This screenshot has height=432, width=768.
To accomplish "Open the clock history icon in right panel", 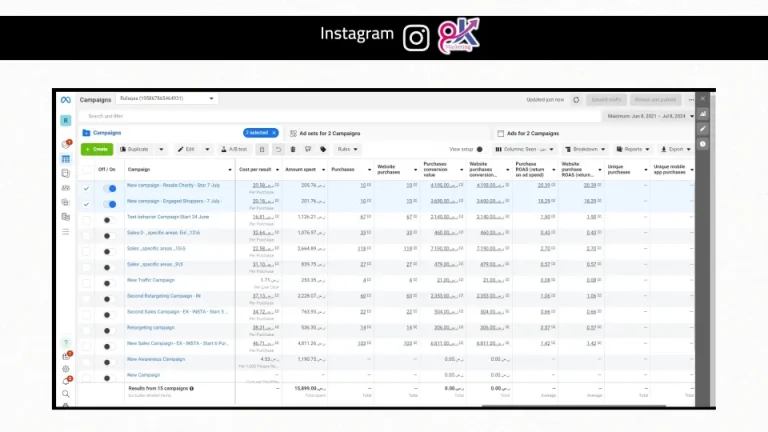I will [x=703, y=144].
